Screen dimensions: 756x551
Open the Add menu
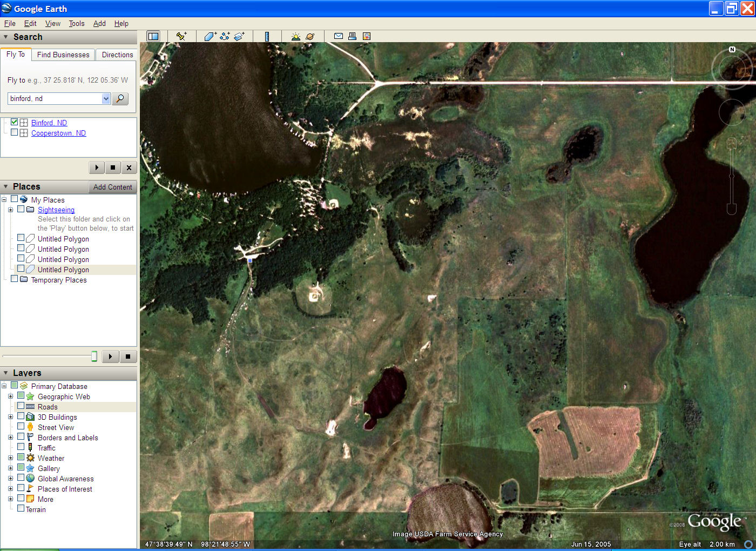[x=99, y=23]
